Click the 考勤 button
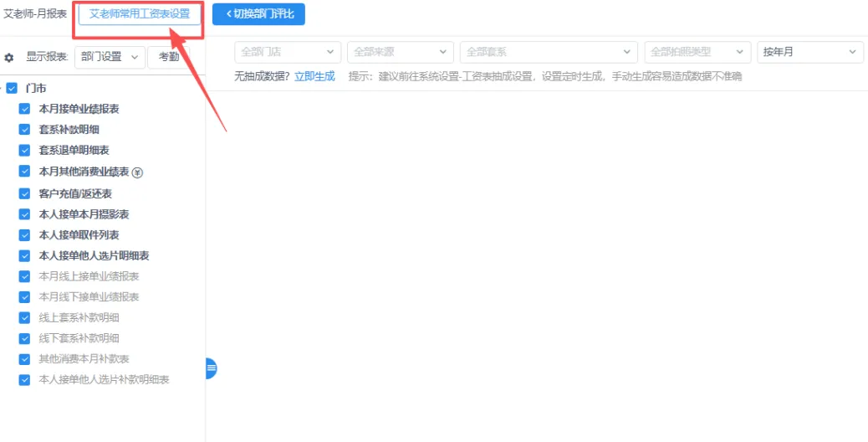This screenshot has width=868, height=442. tap(169, 57)
